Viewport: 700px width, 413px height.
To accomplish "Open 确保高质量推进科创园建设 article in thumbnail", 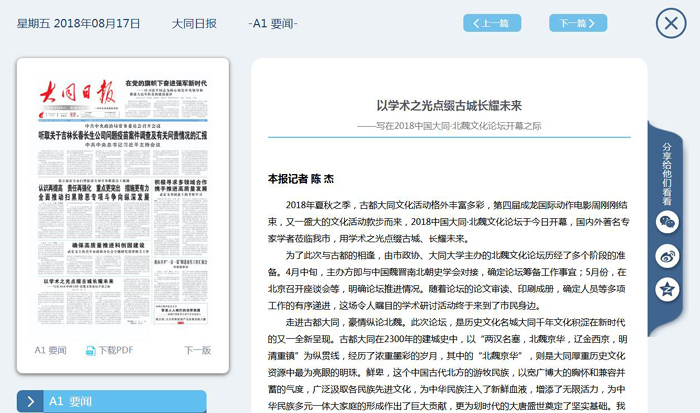I will 108,246.
